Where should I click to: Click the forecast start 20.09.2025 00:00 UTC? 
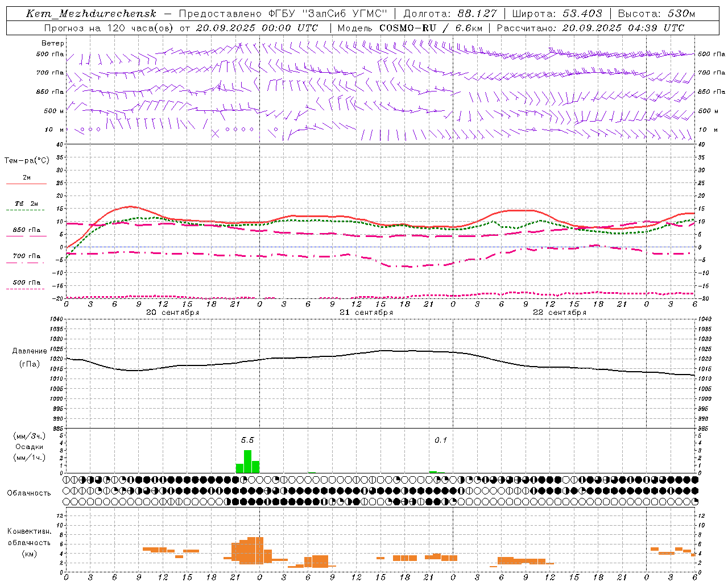point(257,28)
